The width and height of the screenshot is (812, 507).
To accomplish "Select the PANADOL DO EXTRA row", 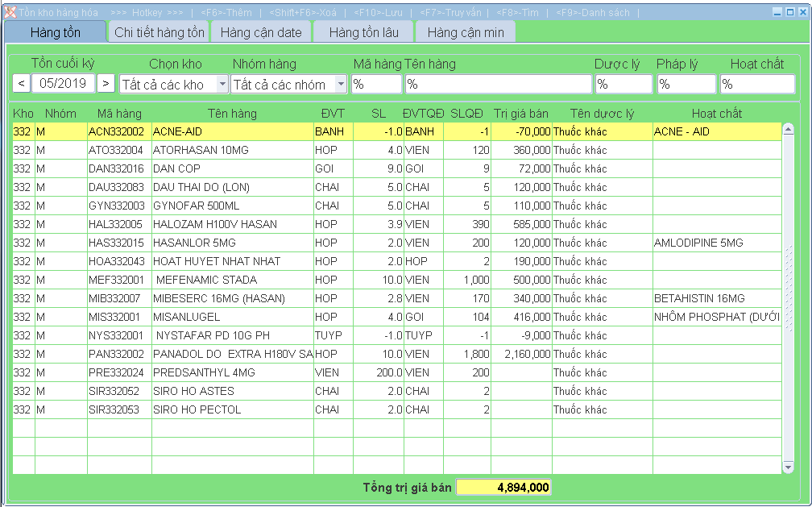I will pyautogui.click(x=232, y=354).
